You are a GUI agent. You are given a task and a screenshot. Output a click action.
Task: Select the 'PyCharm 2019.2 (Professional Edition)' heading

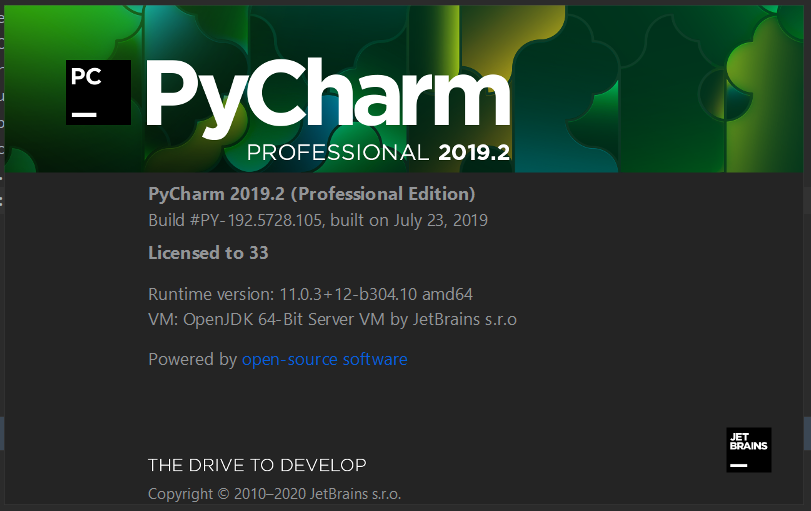(311, 194)
